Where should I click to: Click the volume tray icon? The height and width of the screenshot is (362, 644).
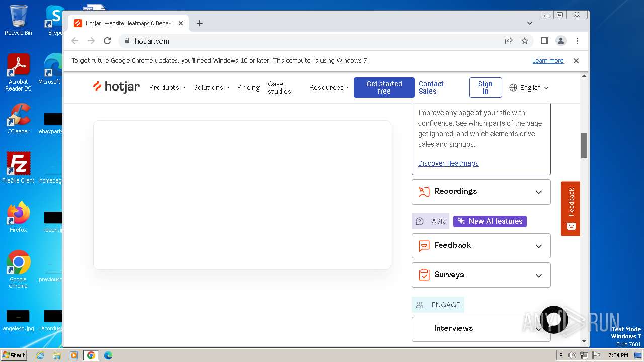572,355
